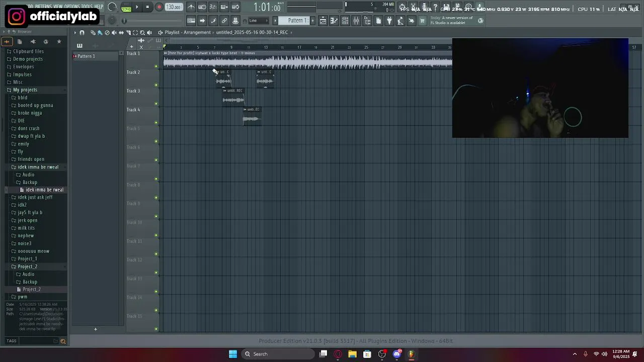
Task: Open the 'nephew' project folder
Action: 26,236
